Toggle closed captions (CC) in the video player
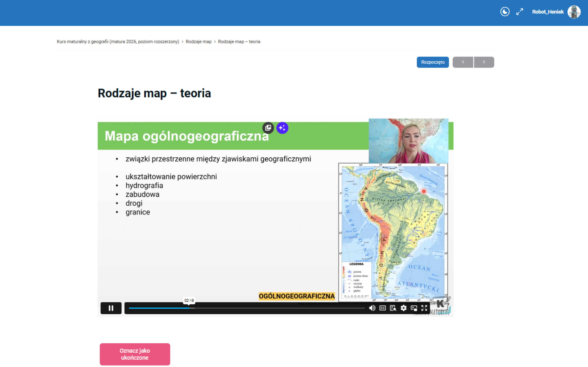 pyautogui.click(x=382, y=308)
